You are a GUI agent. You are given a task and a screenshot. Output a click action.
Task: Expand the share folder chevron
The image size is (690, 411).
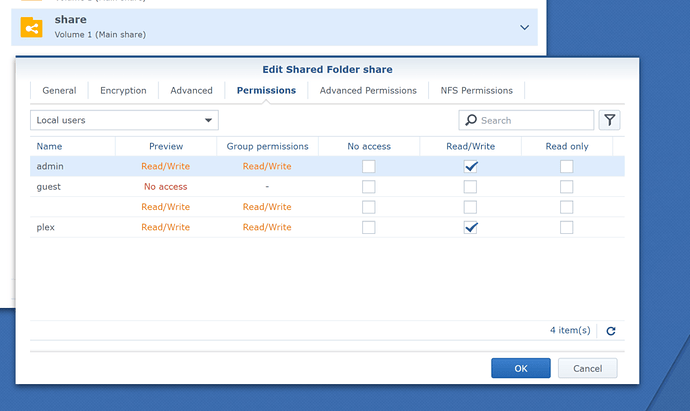(x=524, y=27)
